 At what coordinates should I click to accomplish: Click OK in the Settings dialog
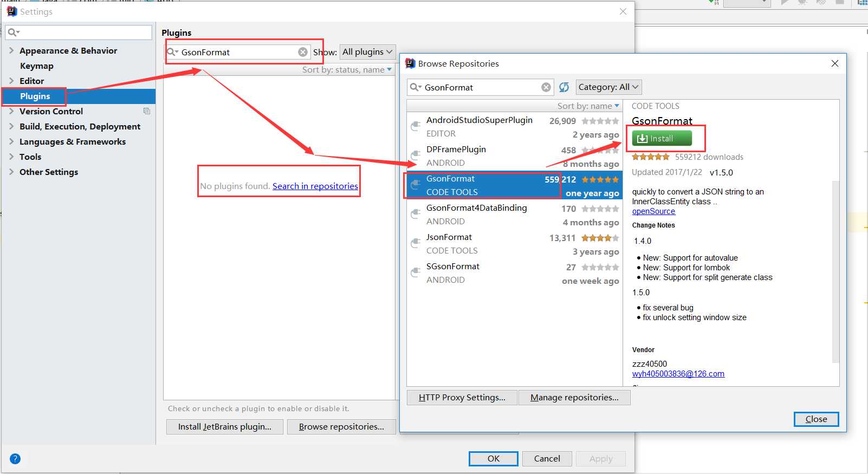click(x=494, y=459)
